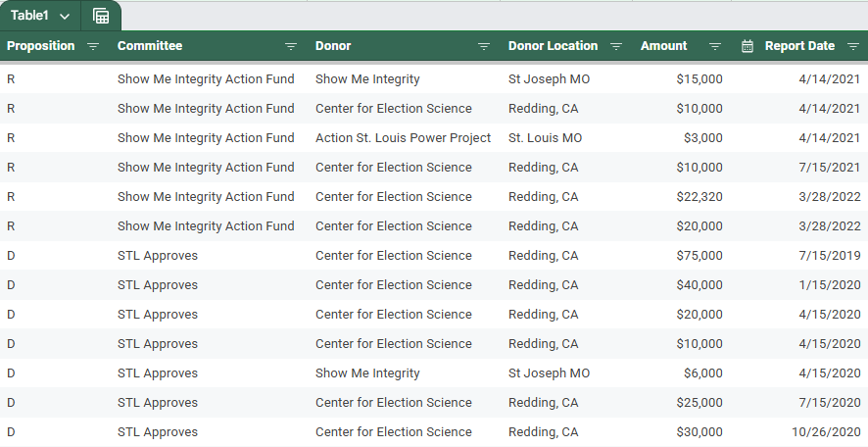Open the Table1 dropdown chevron
This screenshot has width=868, height=447.
(x=65, y=17)
